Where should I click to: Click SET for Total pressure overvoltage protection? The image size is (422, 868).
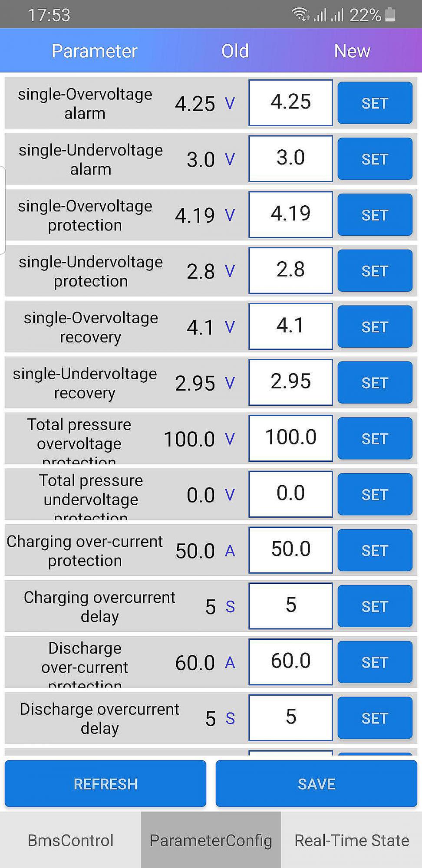tap(375, 439)
